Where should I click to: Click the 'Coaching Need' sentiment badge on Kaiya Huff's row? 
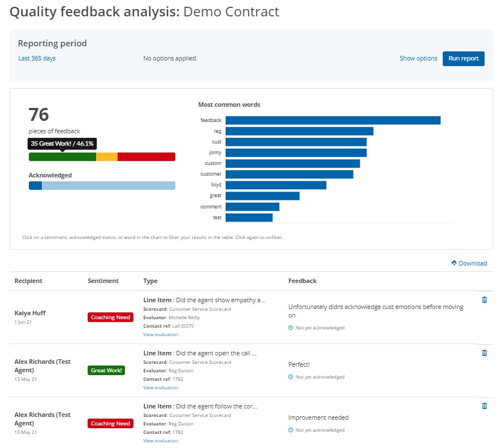point(110,317)
